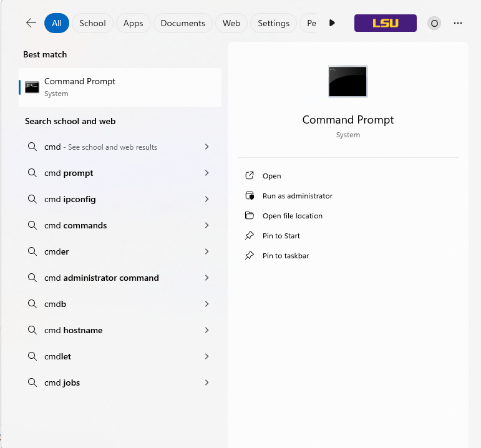This screenshot has width=481, height=448.
Task: Expand the 'cmd administrator command' chevron
Action: click(x=206, y=278)
